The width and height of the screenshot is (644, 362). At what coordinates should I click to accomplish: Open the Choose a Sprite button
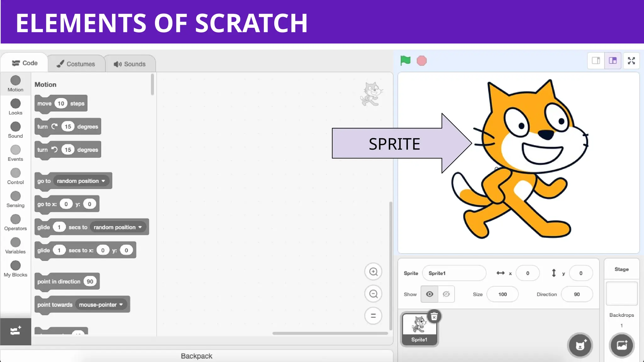(x=580, y=345)
